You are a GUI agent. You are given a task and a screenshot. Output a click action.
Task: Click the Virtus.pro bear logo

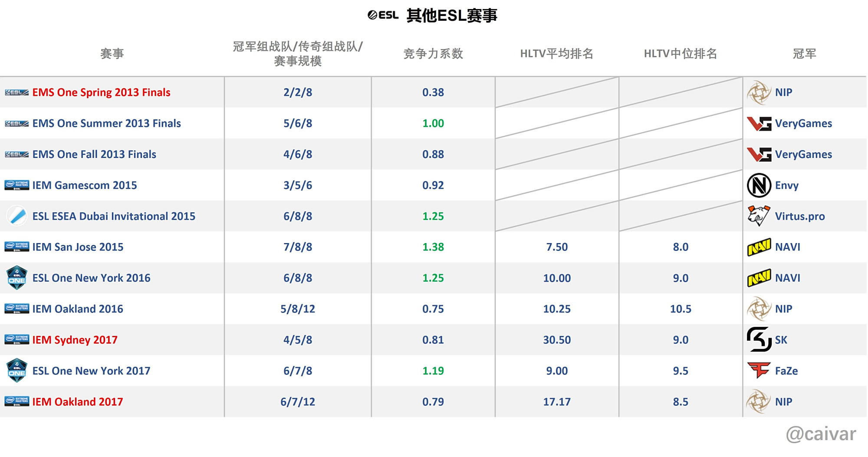759,216
